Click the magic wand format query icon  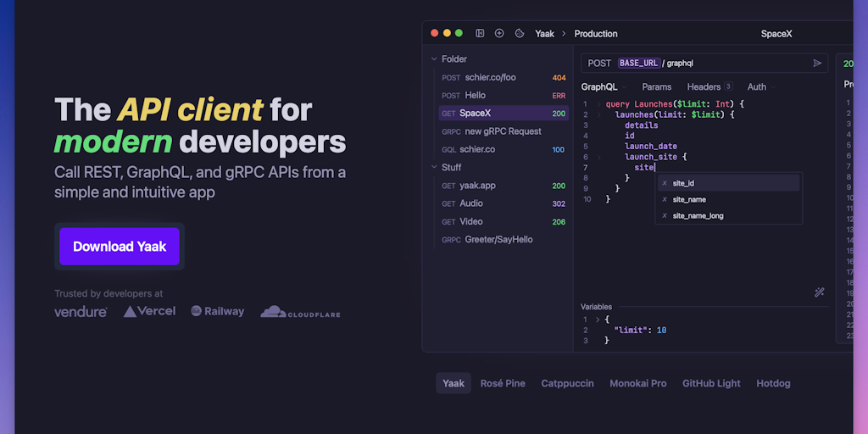tap(820, 292)
